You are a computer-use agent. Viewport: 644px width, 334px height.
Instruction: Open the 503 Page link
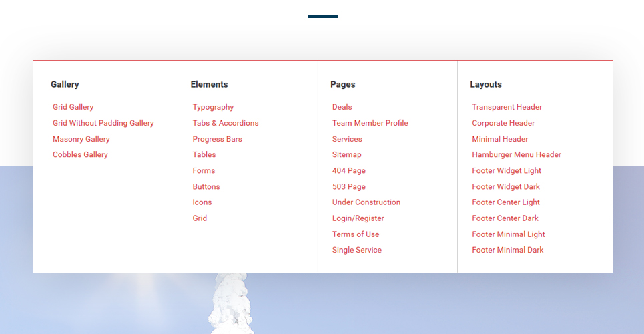tap(349, 187)
